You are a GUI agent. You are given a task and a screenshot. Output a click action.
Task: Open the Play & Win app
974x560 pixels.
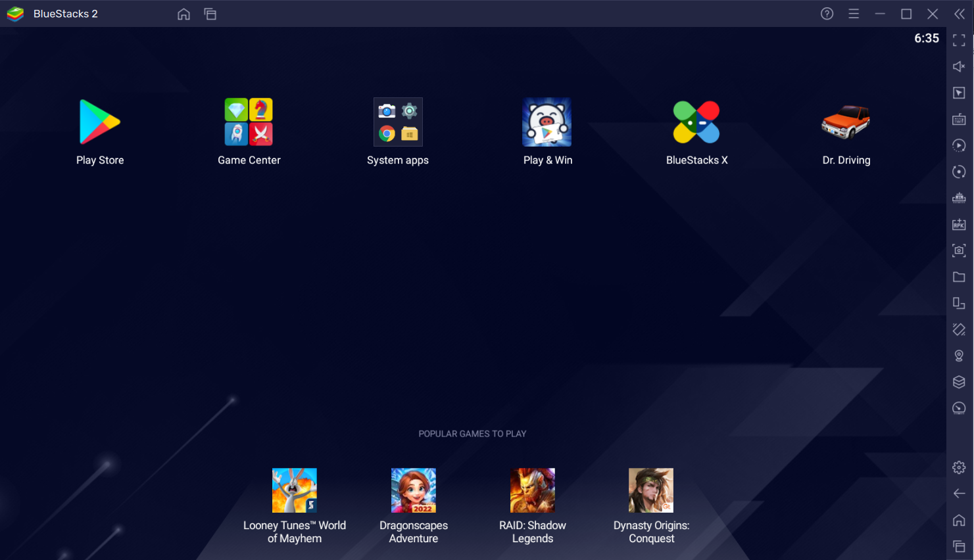coord(547,122)
